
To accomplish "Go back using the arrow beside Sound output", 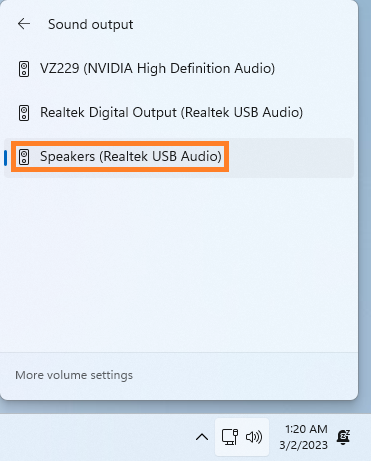I will (24, 24).
